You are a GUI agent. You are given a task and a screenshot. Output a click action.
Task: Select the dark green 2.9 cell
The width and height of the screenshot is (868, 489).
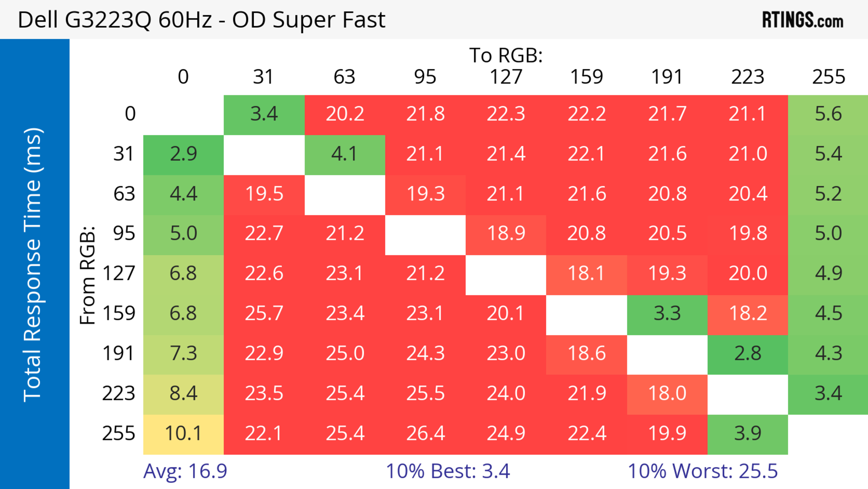point(183,155)
